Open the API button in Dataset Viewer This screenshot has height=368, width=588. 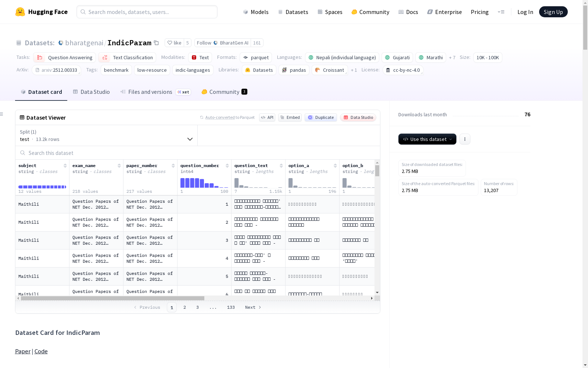coord(267,117)
